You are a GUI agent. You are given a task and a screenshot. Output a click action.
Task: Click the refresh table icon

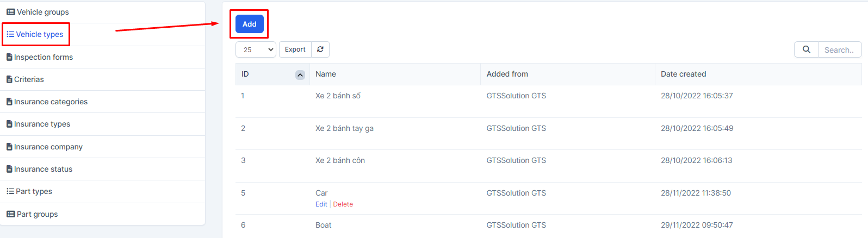point(320,49)
